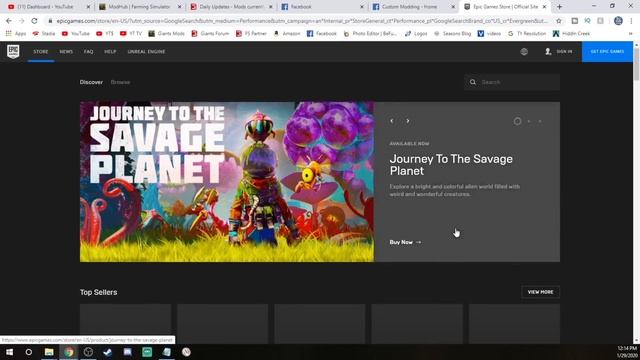Open the Hiddn Creek bookmark
The image size is (640, 360).
pos(571,33)
